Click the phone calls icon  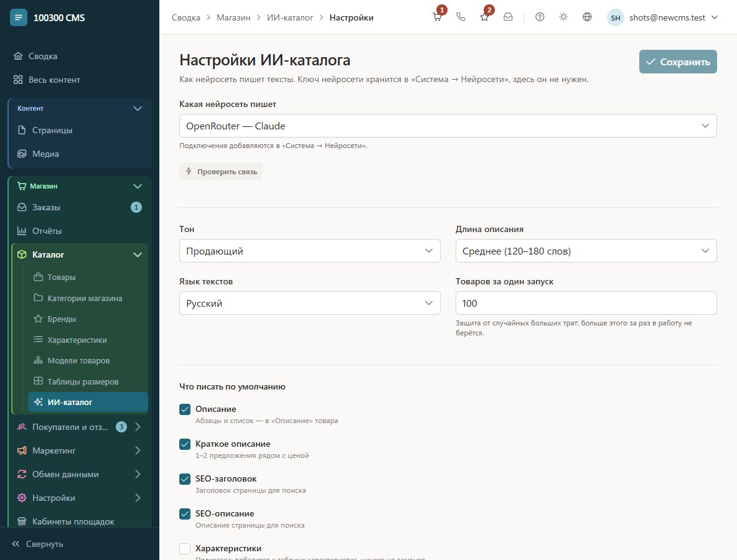tap(461, 17)
